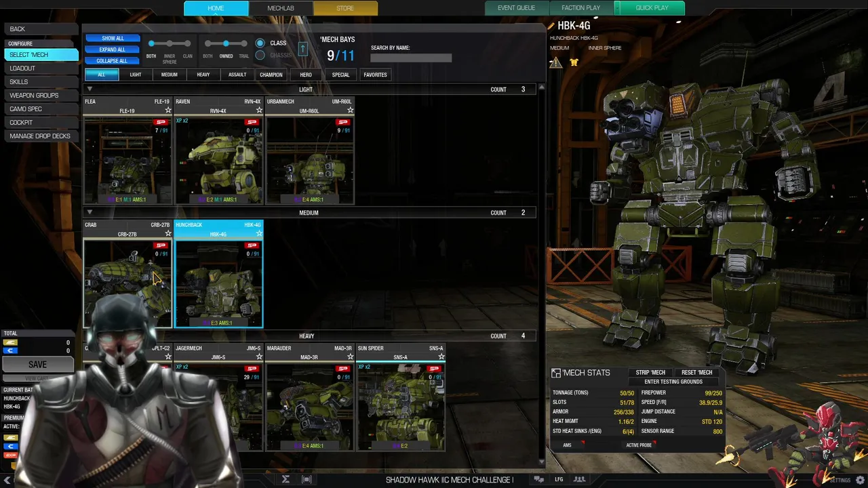The image size is (868, 488).
Task: Click the bottom-left back arrow icon
Action: pos(7,480)
